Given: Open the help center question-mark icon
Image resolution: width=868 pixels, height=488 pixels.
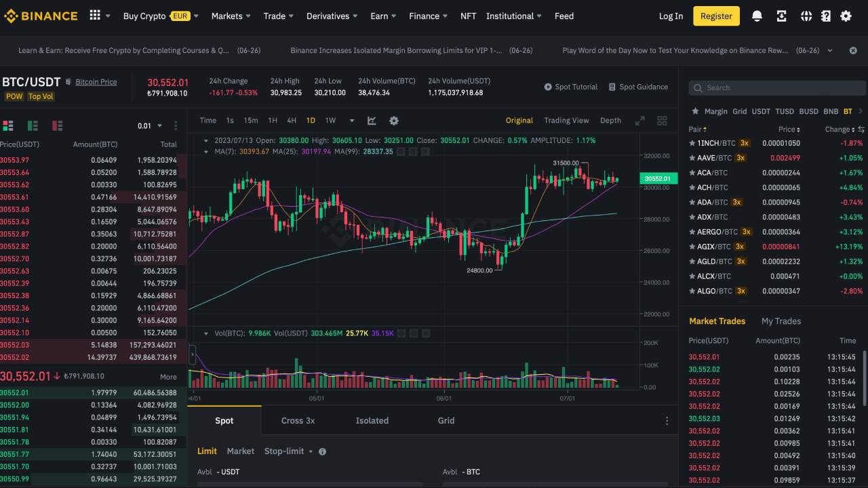Looking at the screenshot, I should tap(825, 16).
